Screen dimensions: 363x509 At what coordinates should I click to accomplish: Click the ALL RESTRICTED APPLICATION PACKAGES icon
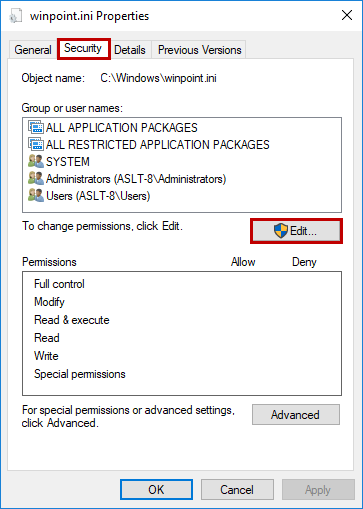(36, 144)
